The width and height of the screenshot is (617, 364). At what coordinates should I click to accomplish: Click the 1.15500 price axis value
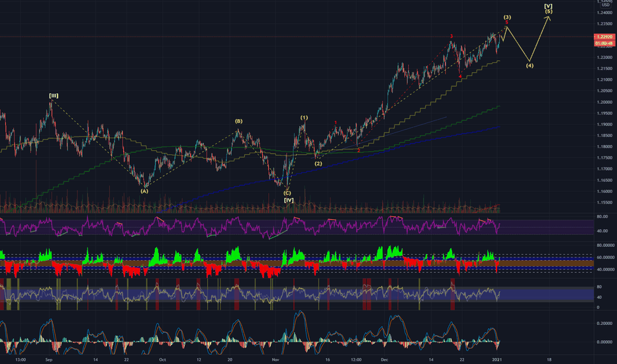(604, 203)
